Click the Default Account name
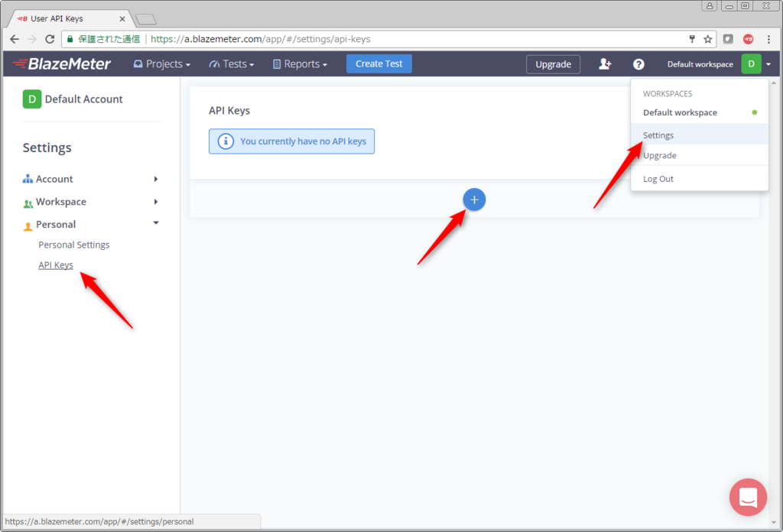The width and height of the screenshot is (783, 532). (x=83, y=99)
